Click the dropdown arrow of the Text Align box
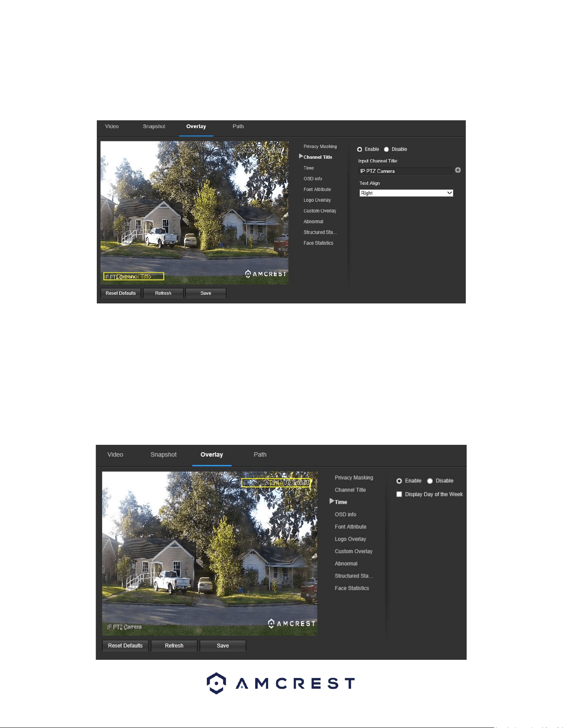563x728 pixels. coord(450,193)
